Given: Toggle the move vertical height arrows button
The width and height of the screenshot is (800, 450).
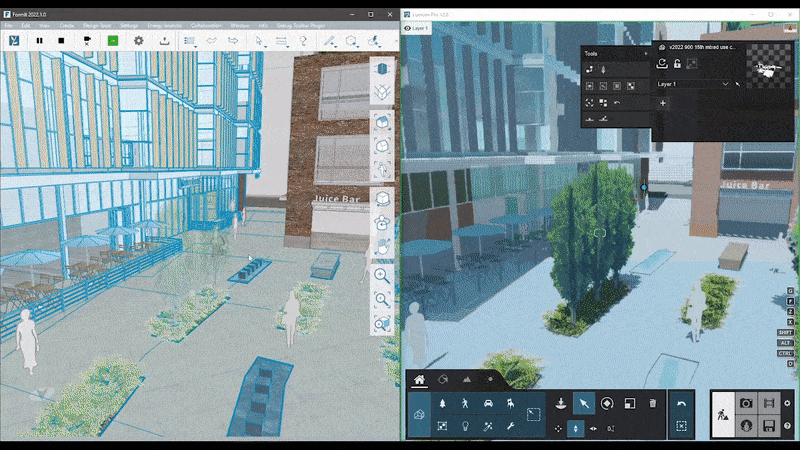Looking at the screenshot, I should point(575,428).
